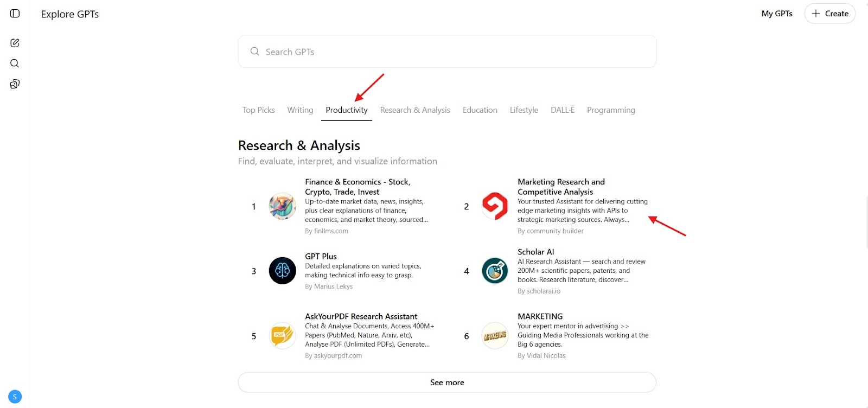
Task: Toggle the sidebar panel icon
Action: [15, 14]
